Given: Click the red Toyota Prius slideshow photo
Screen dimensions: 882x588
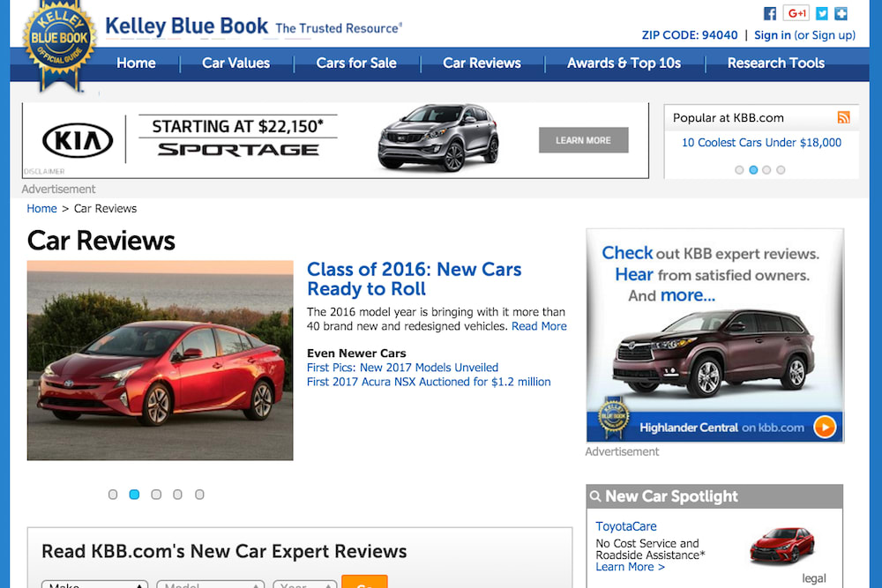Looking at the screenshot, I should point(161,361).
